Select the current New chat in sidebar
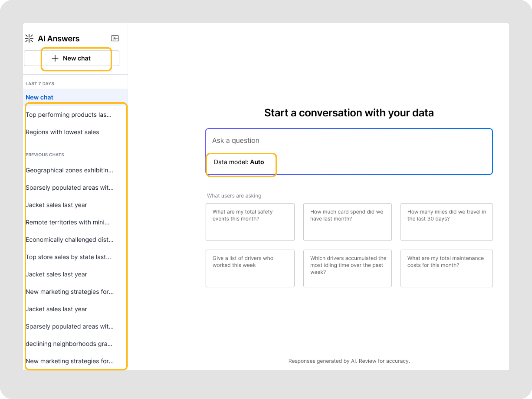The height and width of the screenshot is (399, 532). (39, 97)
